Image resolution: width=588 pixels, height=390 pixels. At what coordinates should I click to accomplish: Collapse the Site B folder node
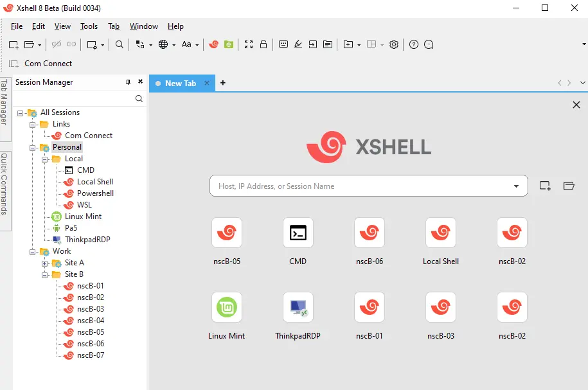[45, 274]
